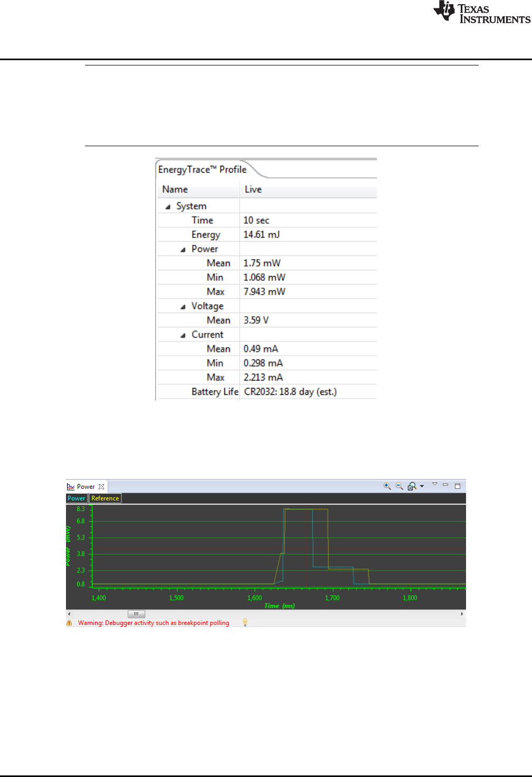Collapse the Power tree node in the profile
This screenshot has height=777, width=532.
tap(183, 249)
